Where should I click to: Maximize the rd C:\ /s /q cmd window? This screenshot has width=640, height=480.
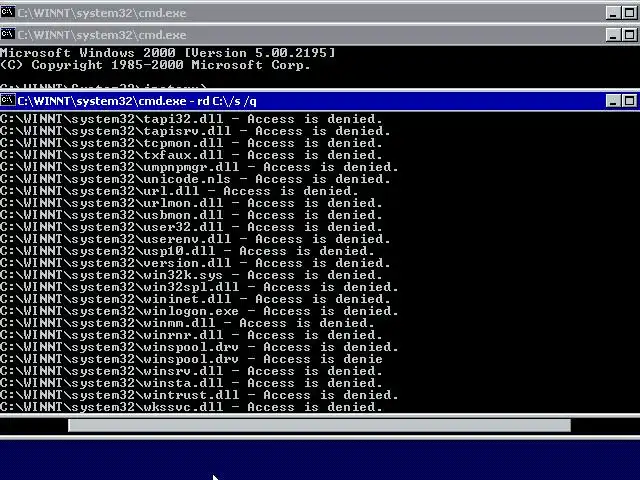(629, 101)
